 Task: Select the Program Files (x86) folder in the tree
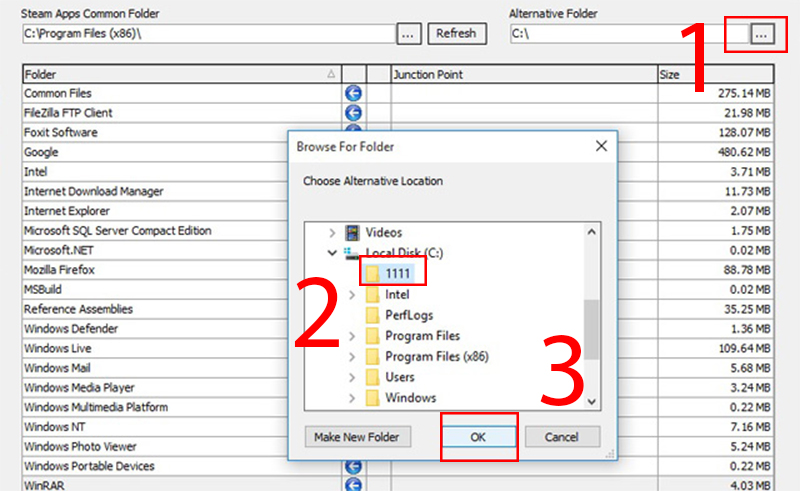427,356
